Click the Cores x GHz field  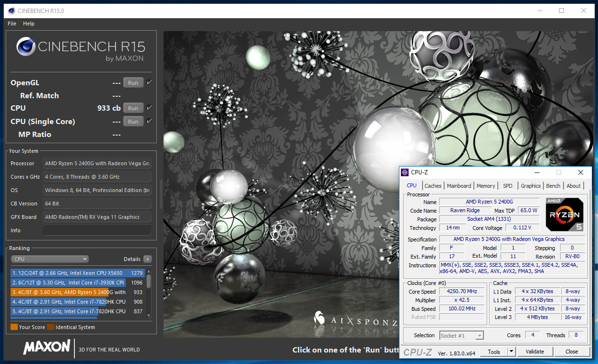[97, 177]
